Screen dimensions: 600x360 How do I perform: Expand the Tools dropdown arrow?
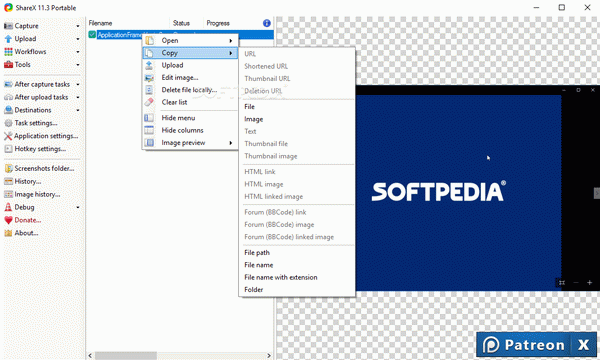tap(78, 65)
